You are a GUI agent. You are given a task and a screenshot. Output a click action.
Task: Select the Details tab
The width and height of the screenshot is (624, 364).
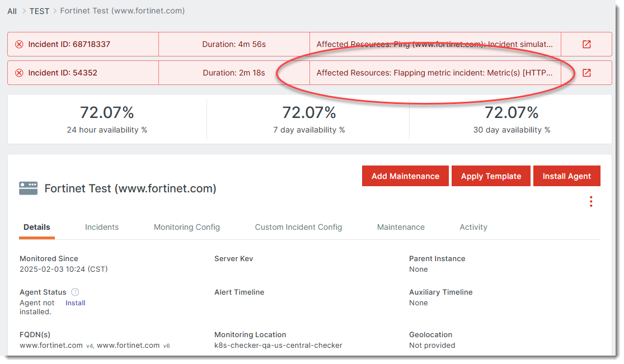37,227
